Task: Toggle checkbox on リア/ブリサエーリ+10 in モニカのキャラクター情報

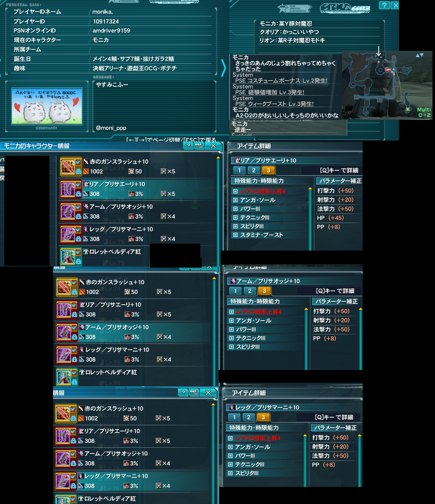Action: pyautogui.click(x=78, y=184)
